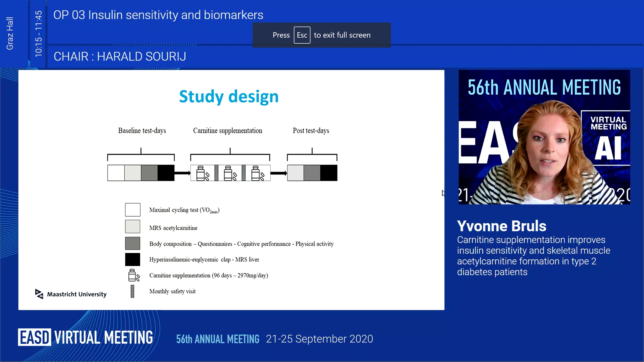Click first striped safety visit bar in timeline
The height and width of the screenshot is (362, 644).
point(217,173)
